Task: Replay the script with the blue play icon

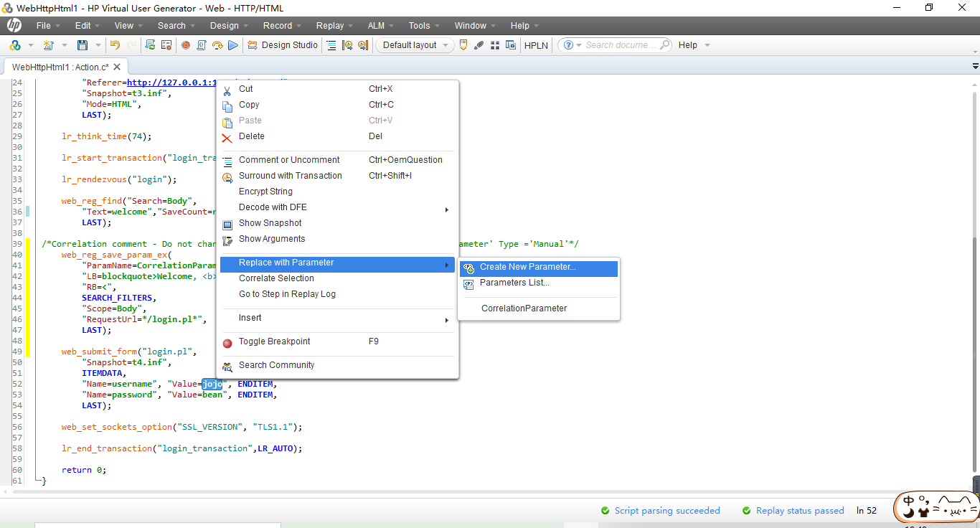Action: (x=233, y=45)
